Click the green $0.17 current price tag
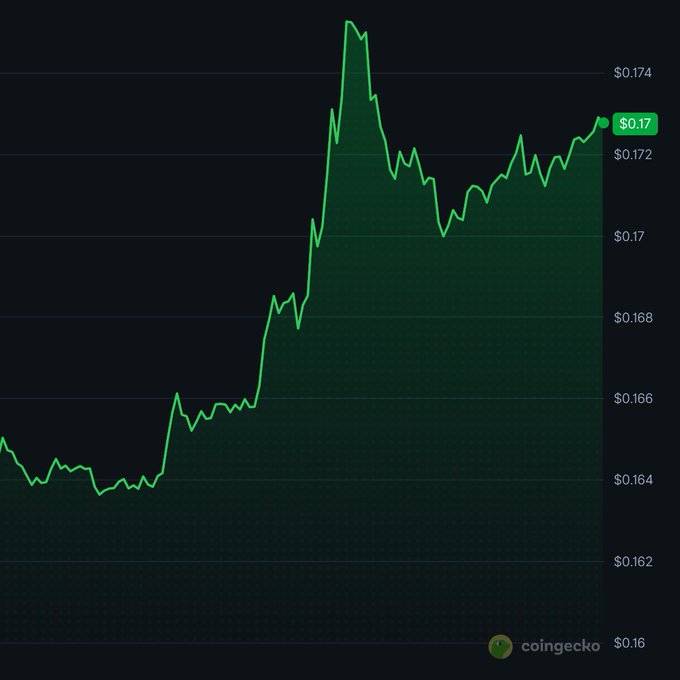This screenshot has width=680, height=680. click(635, 124)
